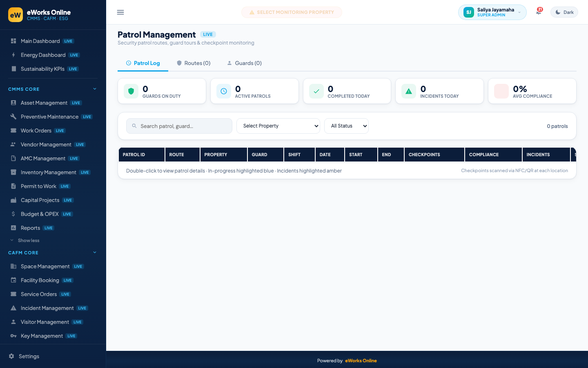The image size is (588, 368).
Task: Switch to the Routes tab
Action: 194,63
